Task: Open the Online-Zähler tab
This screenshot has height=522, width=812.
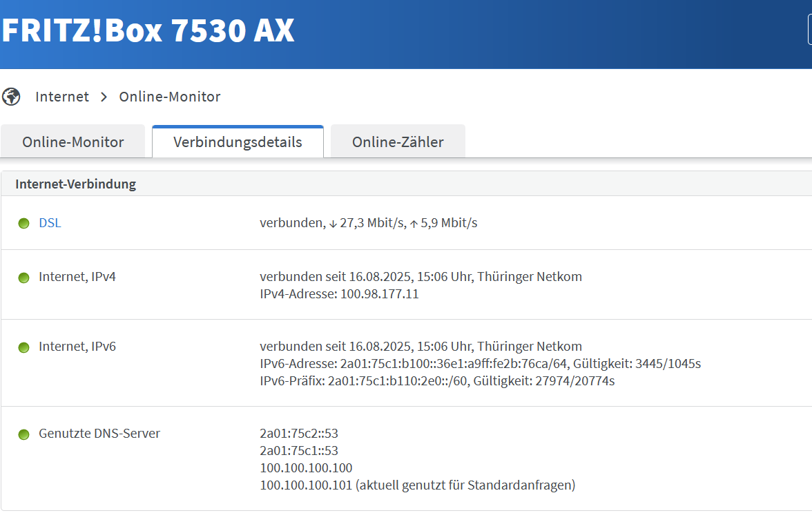Action: point(398,142)
